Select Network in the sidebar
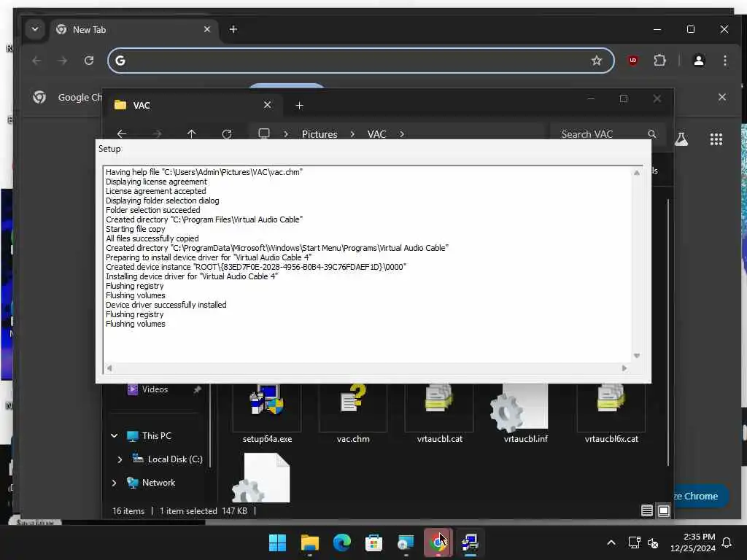Image resolution: width=747 pixels, height=560 pixels. 158,483
